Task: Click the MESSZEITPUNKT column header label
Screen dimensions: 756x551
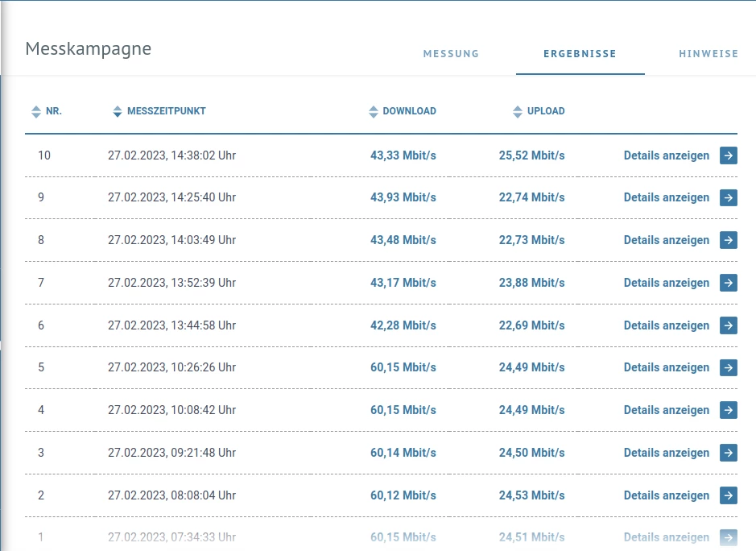Action: 167,111
